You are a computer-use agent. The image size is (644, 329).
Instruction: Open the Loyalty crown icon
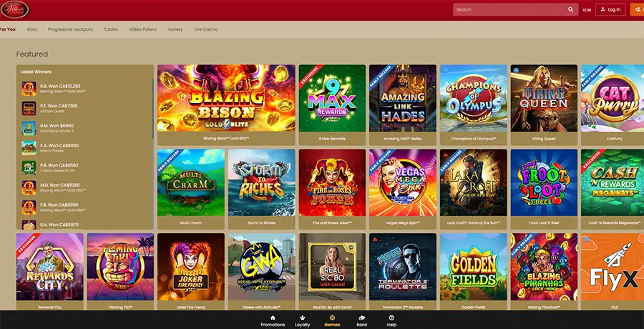tap(302, 318)
